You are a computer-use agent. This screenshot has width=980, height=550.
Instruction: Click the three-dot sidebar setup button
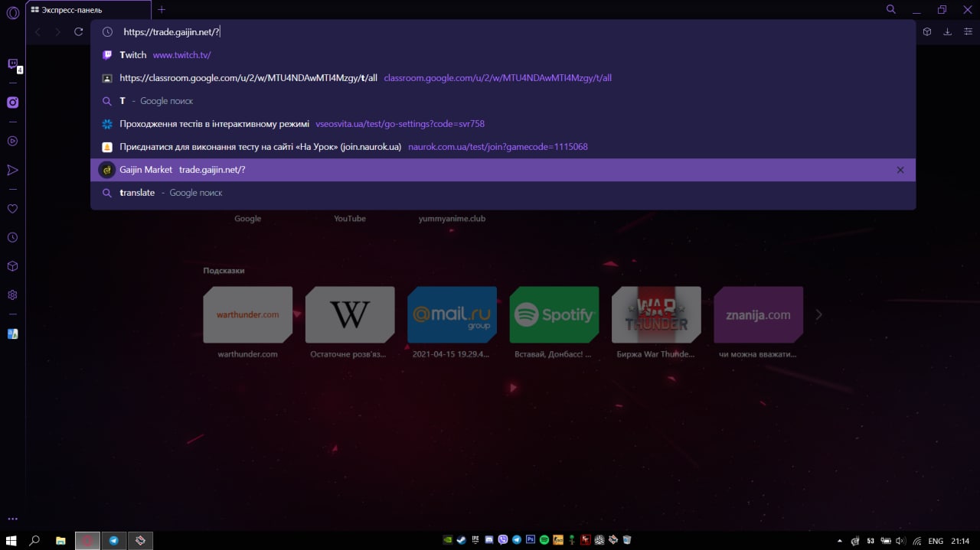point(12,519)
